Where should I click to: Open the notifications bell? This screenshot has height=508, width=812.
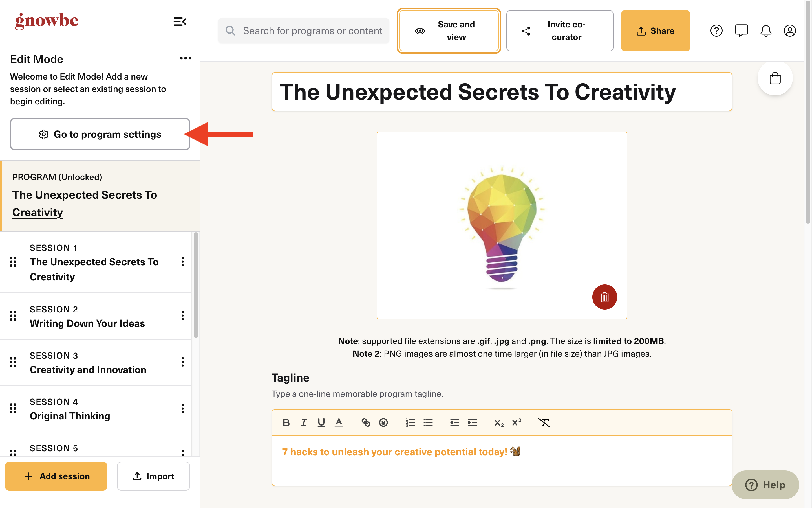click(x=766, y=31)
